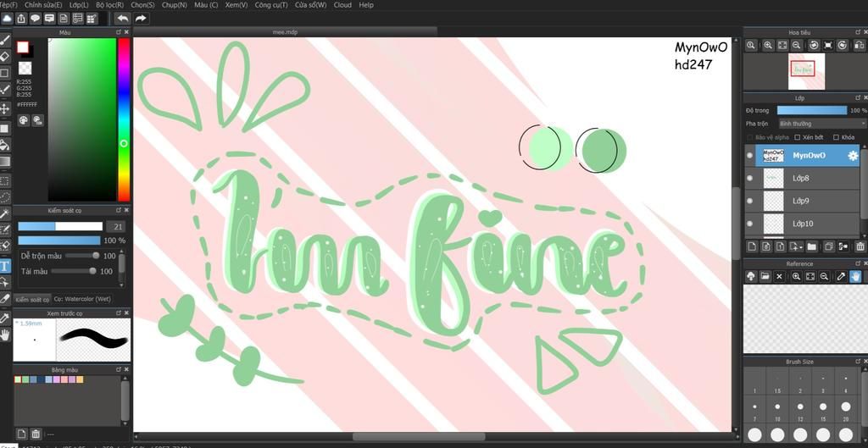Select hand tool in Reference panel

pyautogui.click(x=856, y=276)
